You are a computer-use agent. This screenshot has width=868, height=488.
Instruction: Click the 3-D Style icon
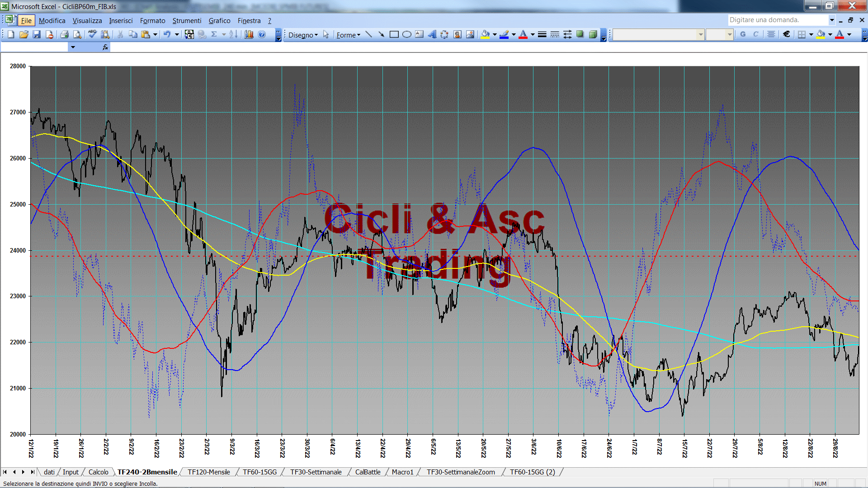[x=593, y=34]
